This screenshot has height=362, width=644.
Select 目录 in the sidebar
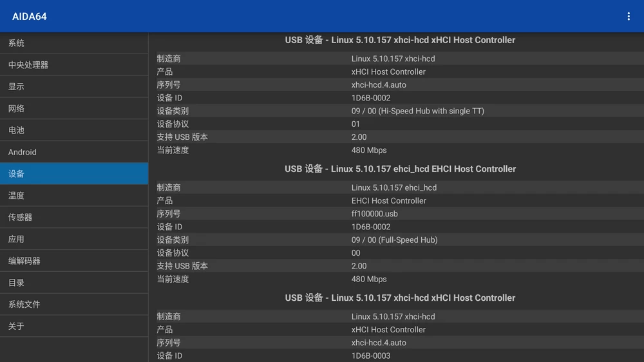[74, 283]
